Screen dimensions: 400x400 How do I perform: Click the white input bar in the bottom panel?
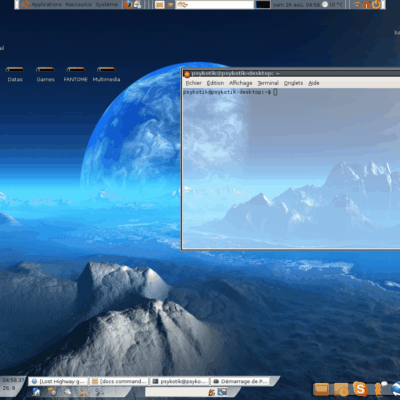tap(176, 392)
